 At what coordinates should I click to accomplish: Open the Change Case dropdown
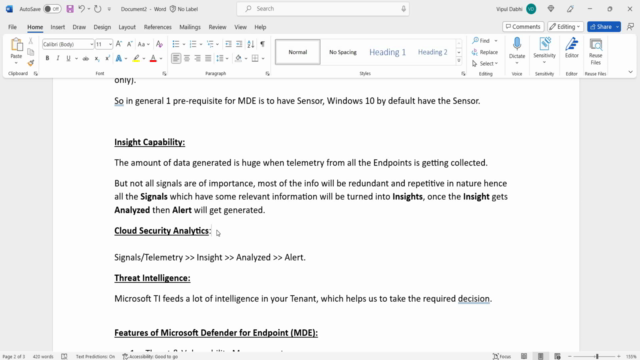pos(143,44)
